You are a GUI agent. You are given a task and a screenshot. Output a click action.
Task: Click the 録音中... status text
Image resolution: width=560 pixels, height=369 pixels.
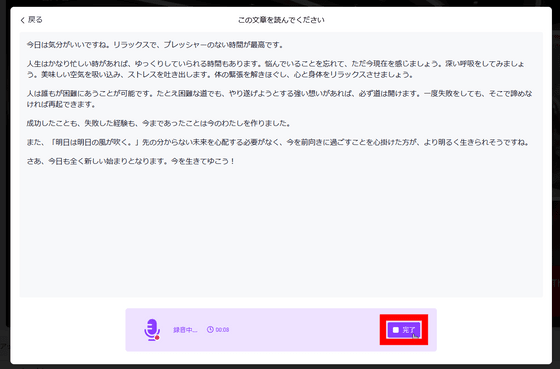(x=185, y=330)
